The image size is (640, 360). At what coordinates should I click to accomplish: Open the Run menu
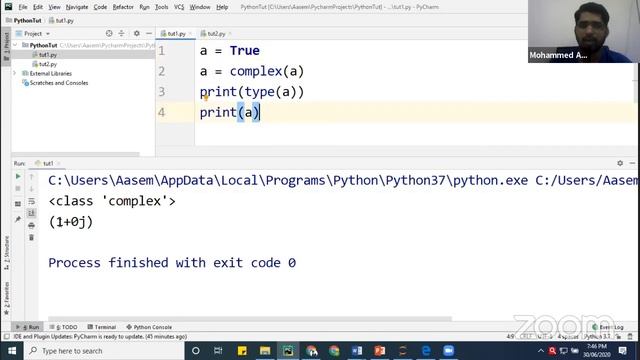click(144, 7)
